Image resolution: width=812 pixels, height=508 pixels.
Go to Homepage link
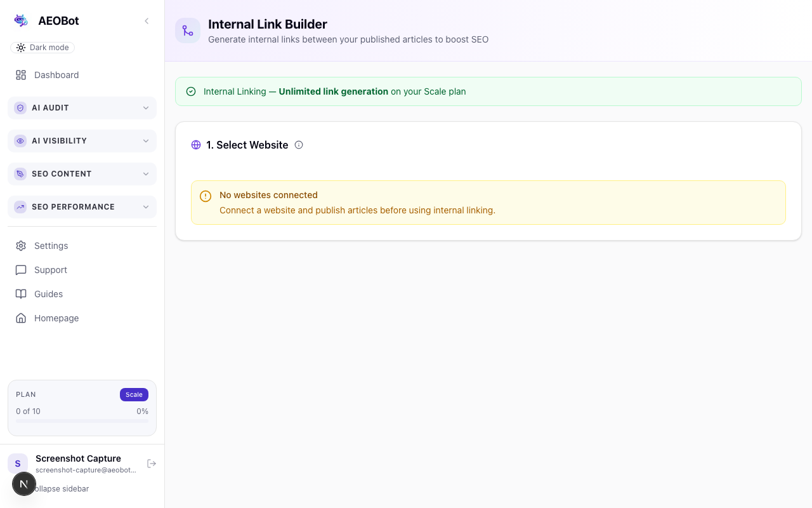(x=82, y=318)
